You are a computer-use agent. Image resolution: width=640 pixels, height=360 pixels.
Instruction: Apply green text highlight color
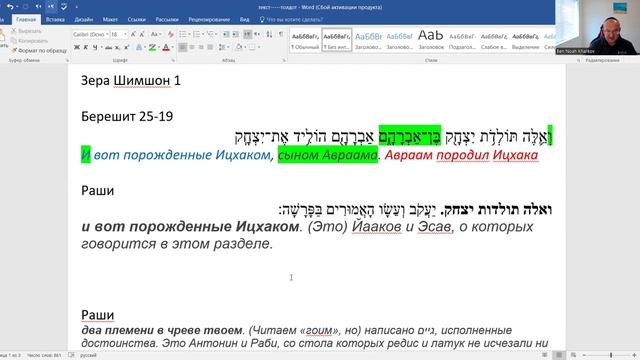pyautogui.click(x=152, y=48)
